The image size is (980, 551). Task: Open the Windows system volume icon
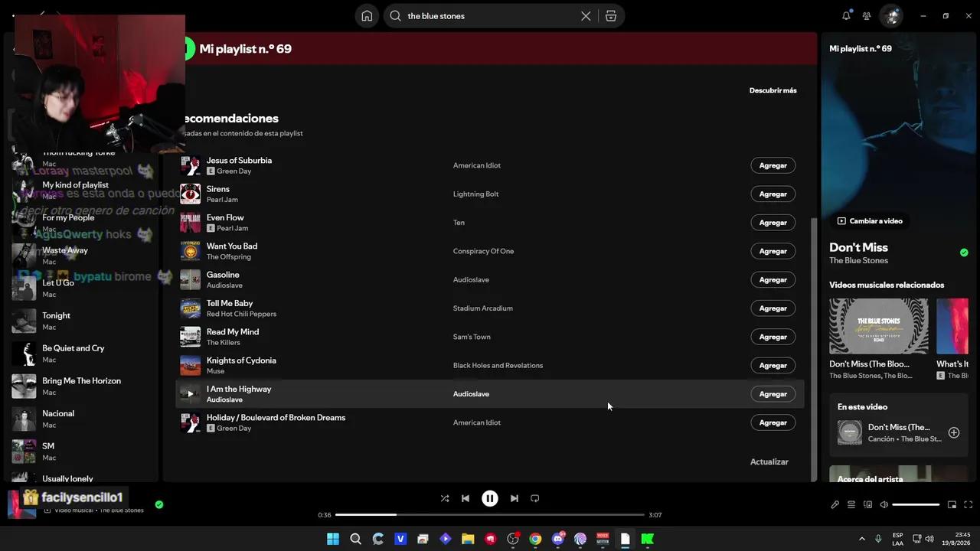930,539
